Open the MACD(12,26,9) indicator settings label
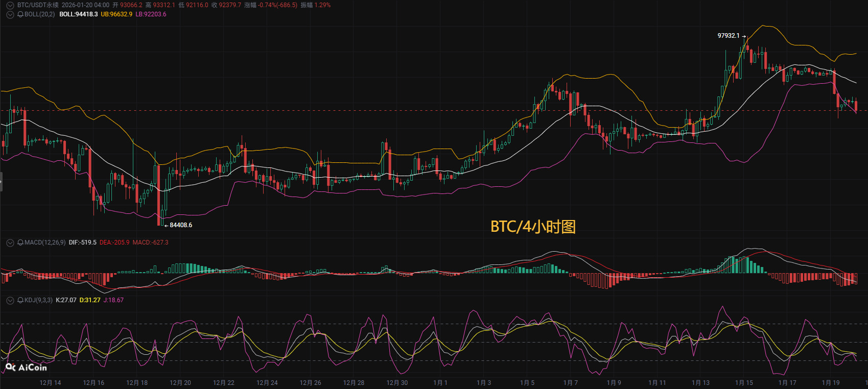 45,242
